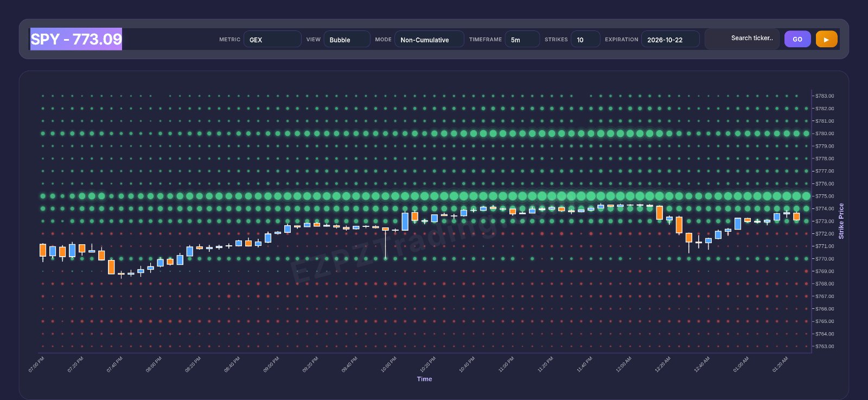This screenshot has width=868, height=400.
Task: Click the 11:00 PM time axis label
Action: [507, 364]
